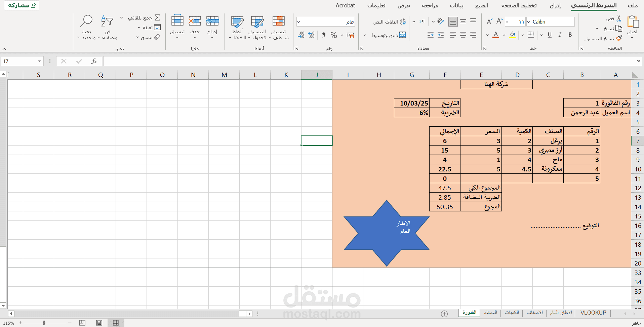This screenshot has height=327, width=644.
Task: Toggle Bold formatting
Action: tap(570, 35)
